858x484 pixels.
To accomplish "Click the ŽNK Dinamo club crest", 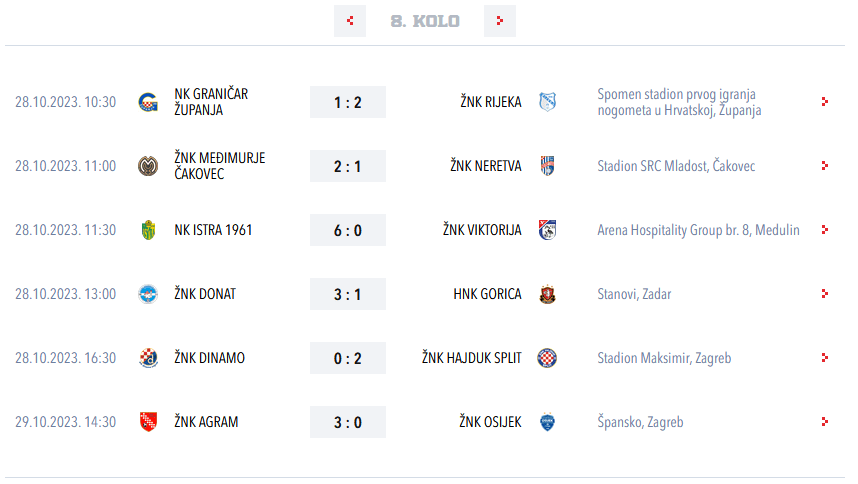I will tap(148, 358).
